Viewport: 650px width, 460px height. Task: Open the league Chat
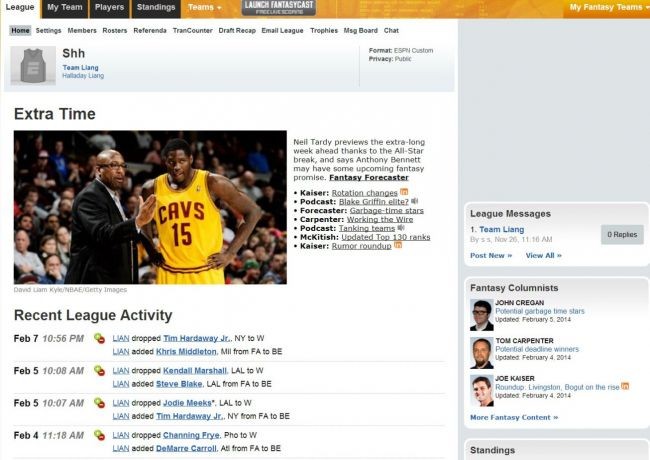tap(391, 30)
